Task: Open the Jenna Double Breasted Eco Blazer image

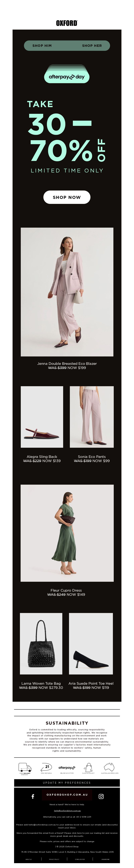Action: click(67, 292)
